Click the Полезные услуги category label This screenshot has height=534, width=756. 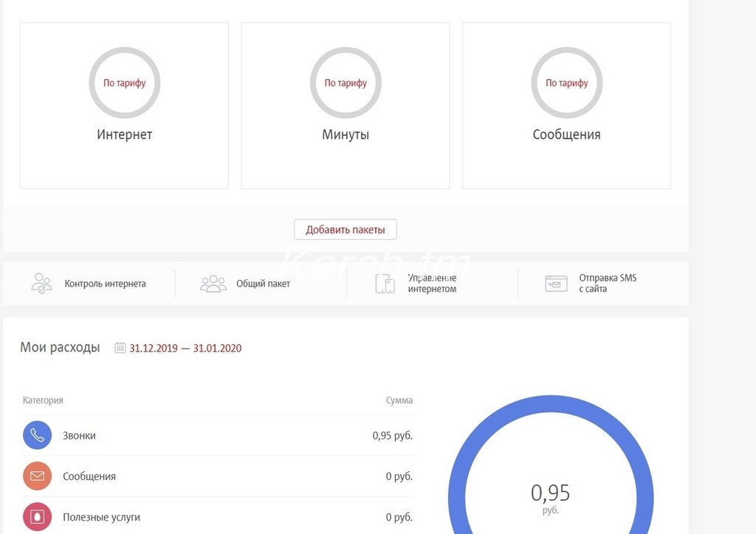click(x=101, y=517)
